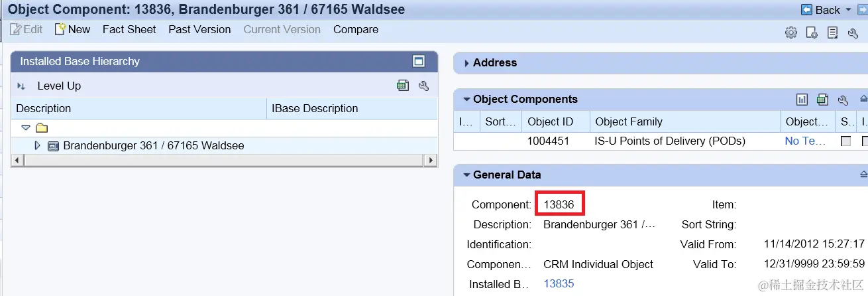
Task: Click the top toolbar wrench personalize icon
Action: [x=853, y=33]
